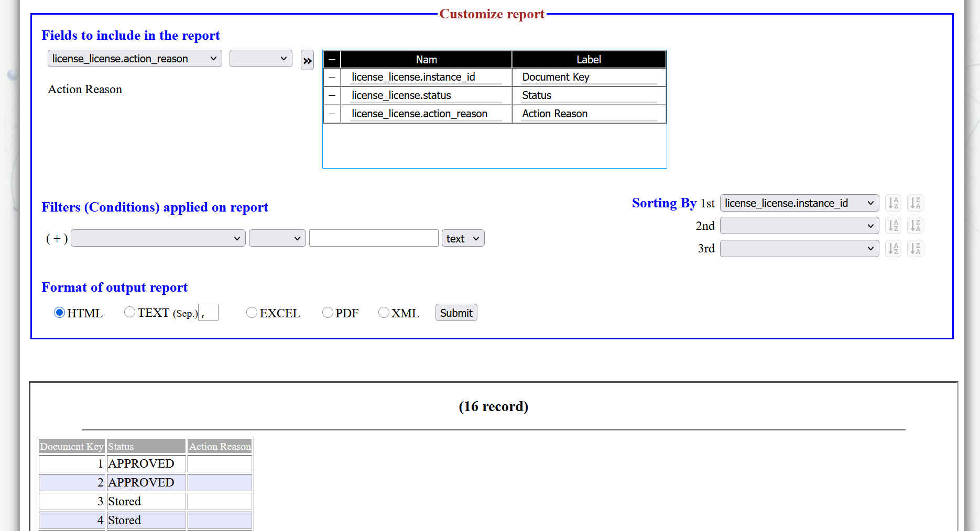The width and height of the screenshot is (980, 531).
Task: Open the license_license.action_reason field dropdown
Action: pos(134,59)
